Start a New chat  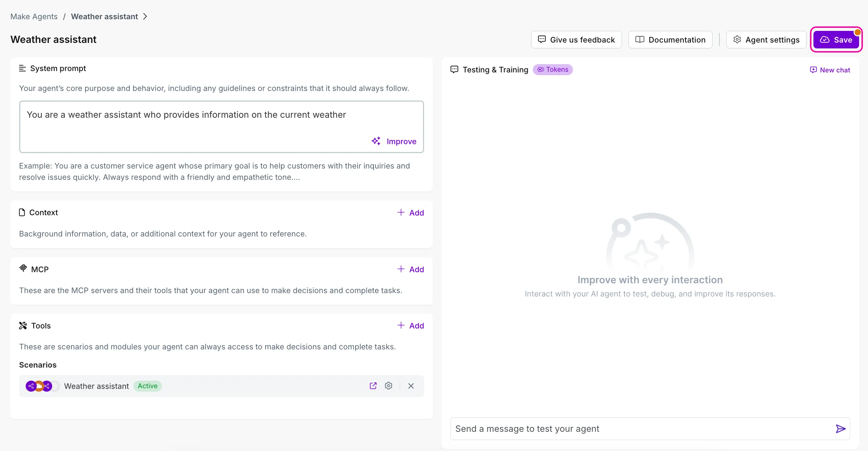click(x=830, y=70)
